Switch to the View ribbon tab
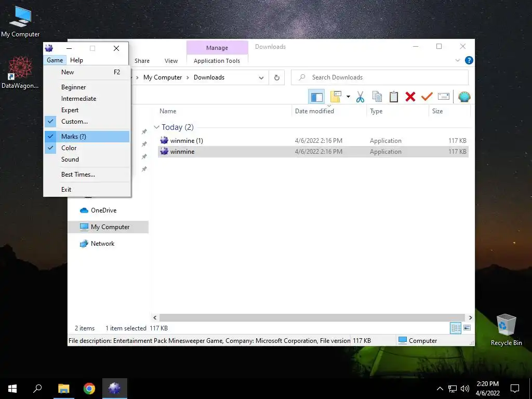The height and width of the screenshot is (399, 532). coord(171,61)
